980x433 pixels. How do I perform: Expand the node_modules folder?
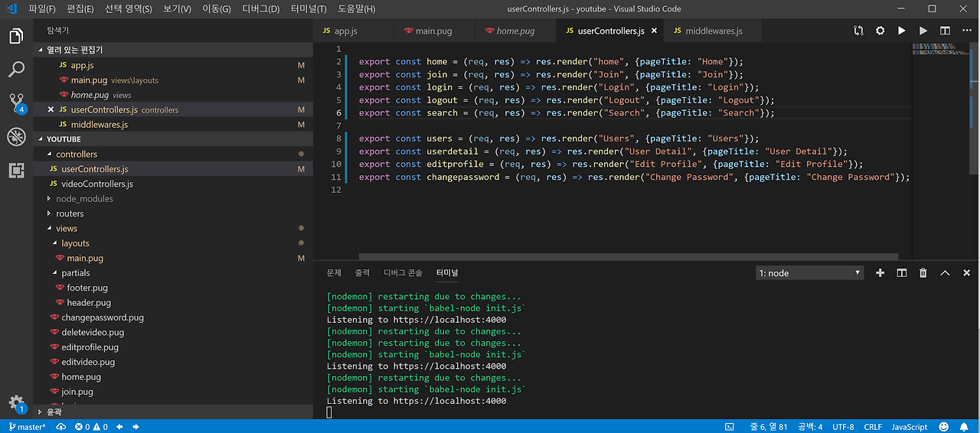84,199
